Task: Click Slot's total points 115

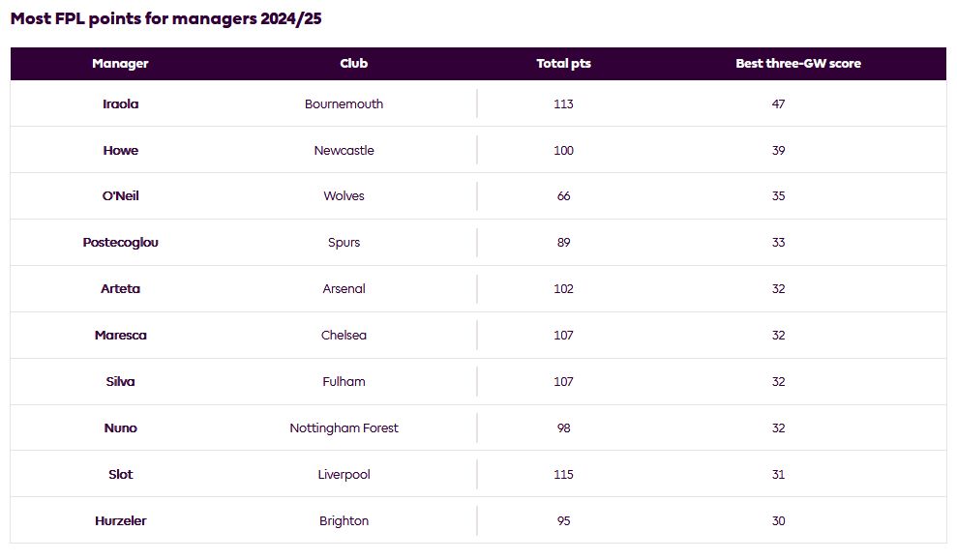Action: point(563,475)
